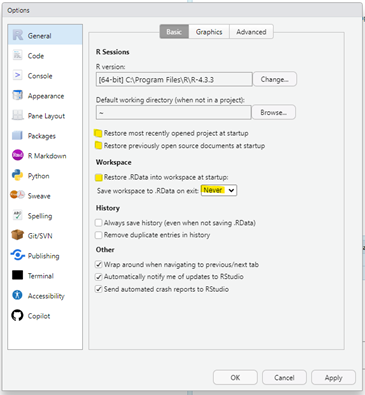Enable restore most recently opened project

pyautogui.click(x=98, y=133)
